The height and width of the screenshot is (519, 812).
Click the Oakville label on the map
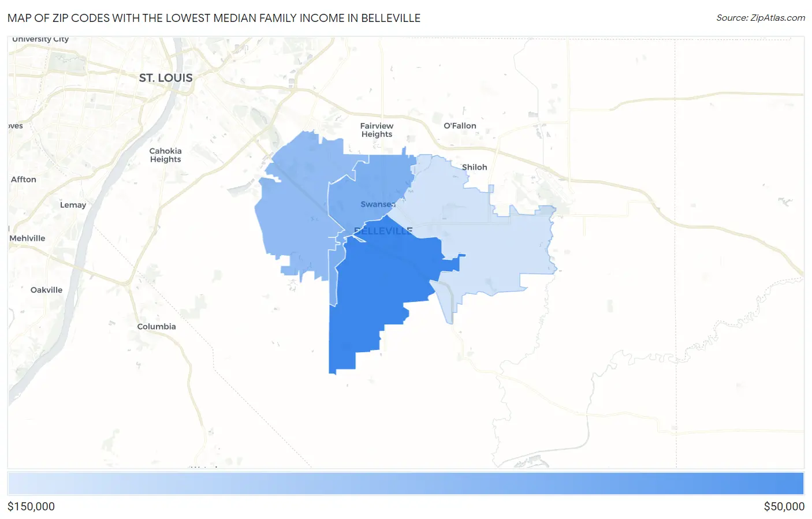point(46,290)
